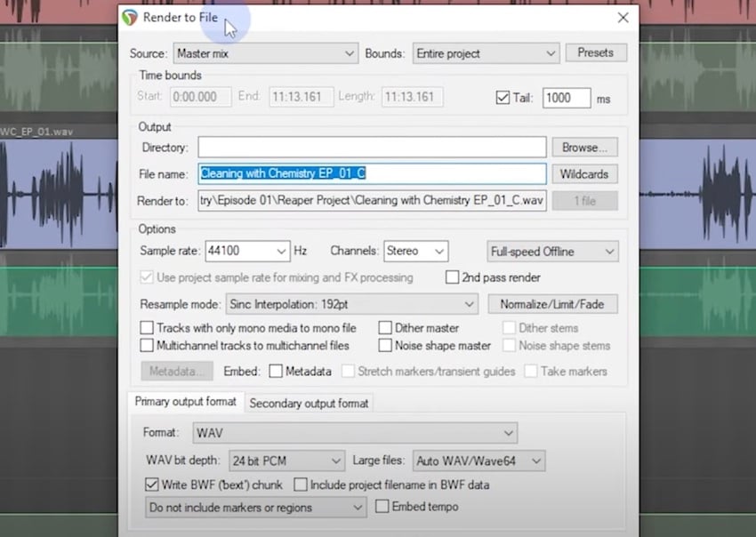Screen dimensions: 756x537
Task: Click the Normalize/Limit/Fade button
Action: click(x=552, y=304)
